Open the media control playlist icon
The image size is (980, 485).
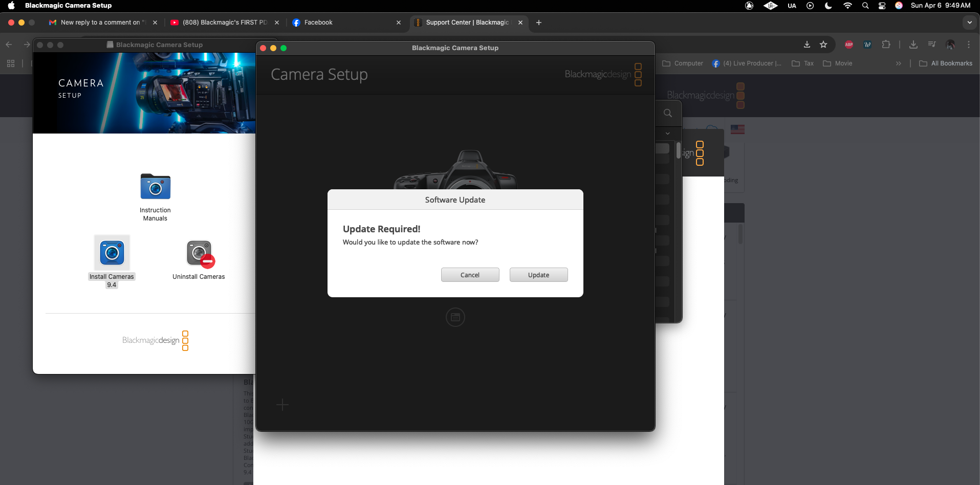tap(931, 45)
